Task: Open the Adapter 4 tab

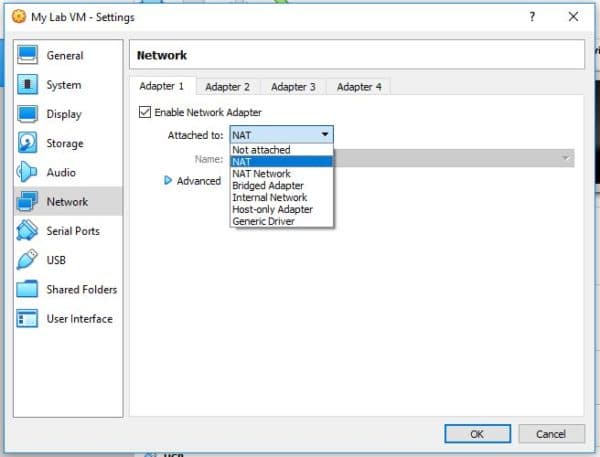Action: 358,87
